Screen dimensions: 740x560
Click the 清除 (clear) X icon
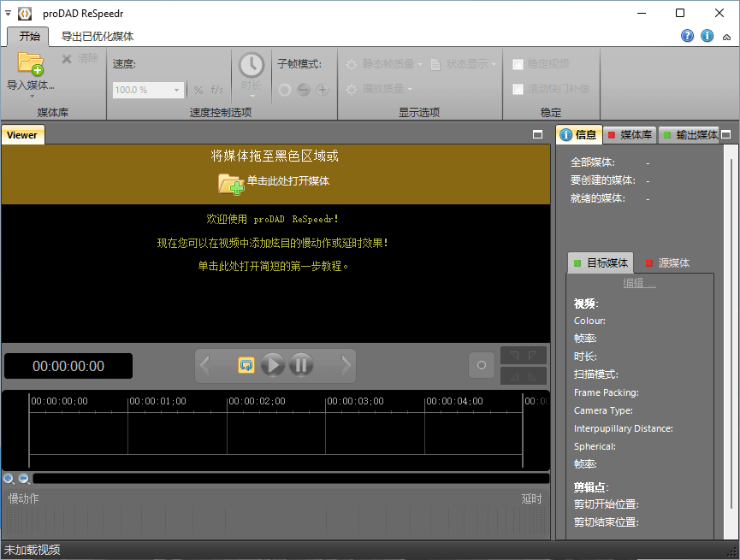[67, 58]
